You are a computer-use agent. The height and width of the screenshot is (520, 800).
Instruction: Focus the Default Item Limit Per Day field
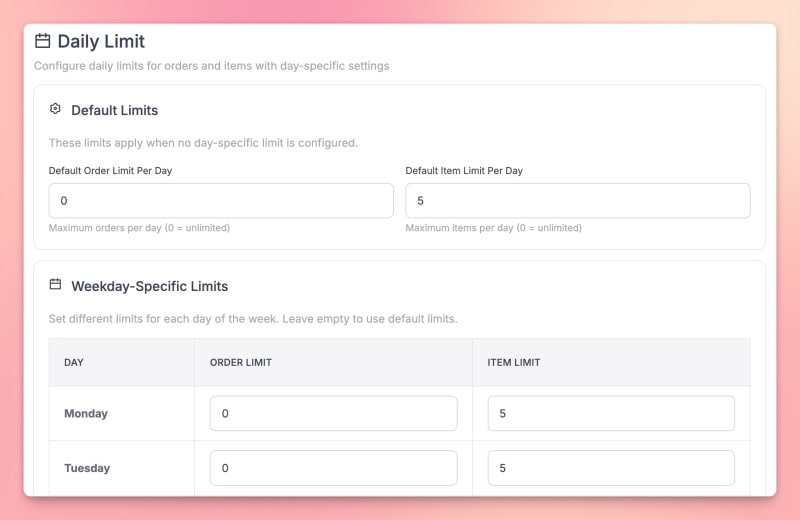[577, 200]
